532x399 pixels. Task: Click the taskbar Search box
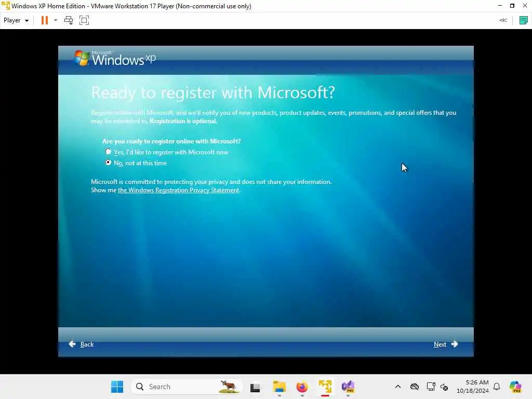click(x=187, y=387)
